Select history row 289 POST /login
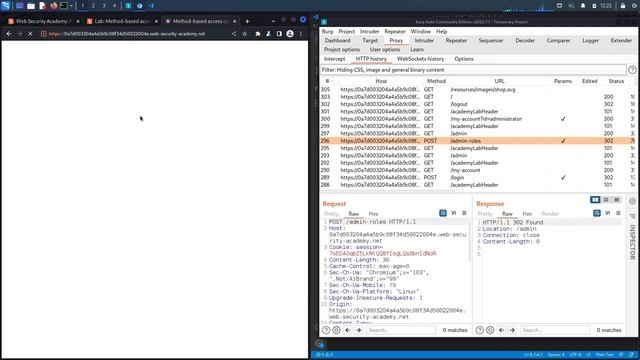Image resolution: width=640 pixels, height=360 pixels. click(478, 178)
